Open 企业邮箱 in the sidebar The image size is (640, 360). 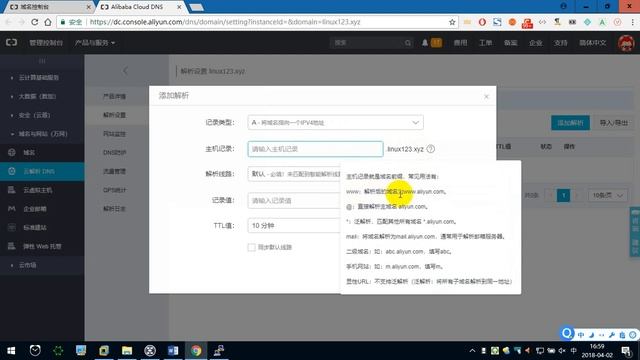[x=35, y=209]
